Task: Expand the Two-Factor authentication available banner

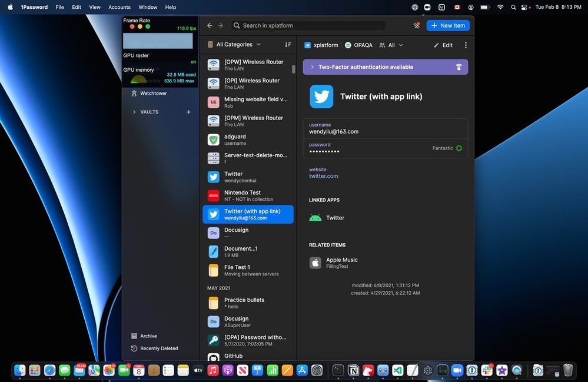Action: [x=385, y=67]
